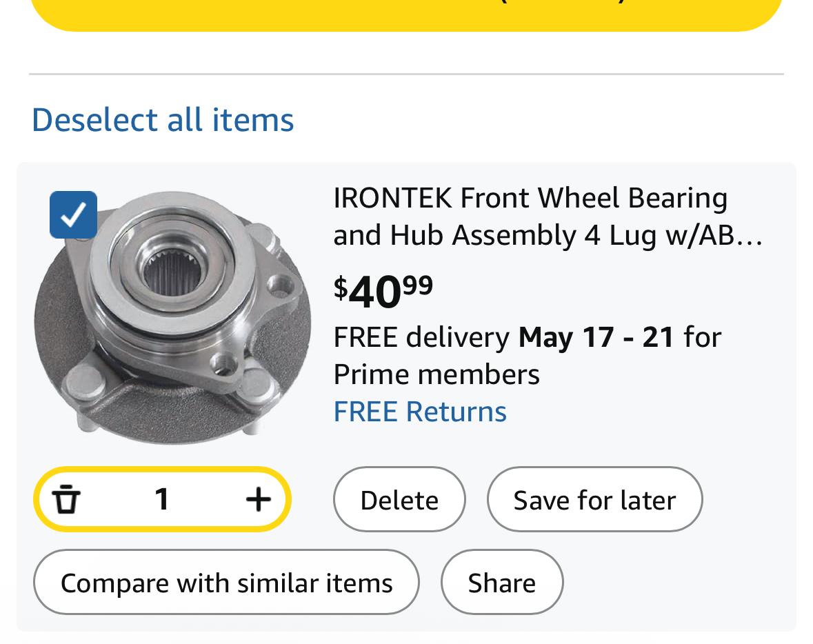Click the trash can icon in quantity stepper
The height and width of the screenshot is (644, 813).
66,499
